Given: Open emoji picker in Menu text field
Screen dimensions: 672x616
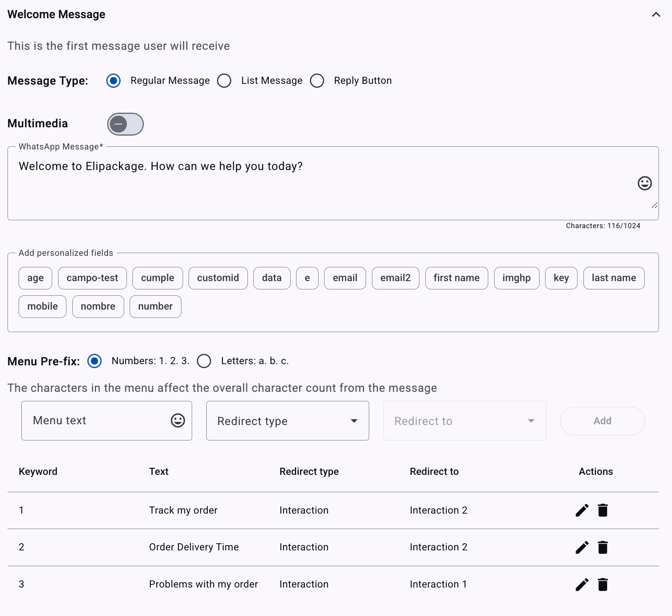Looking at the screenshot, I should (x=178, y=420).
